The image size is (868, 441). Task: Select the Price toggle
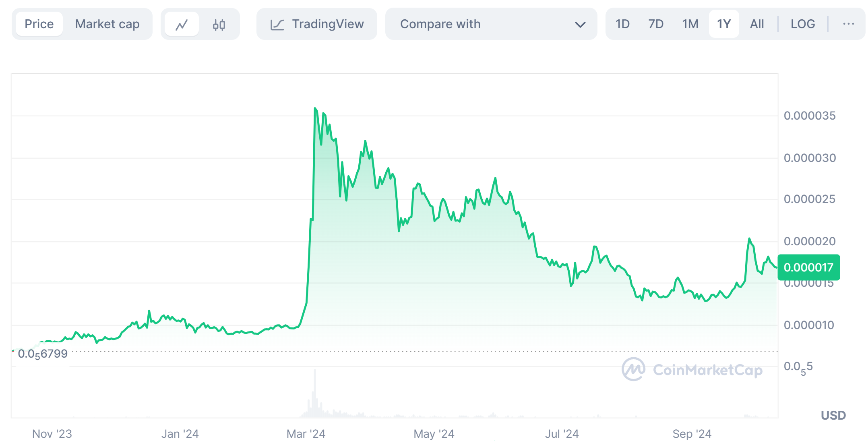pos(39,24)
